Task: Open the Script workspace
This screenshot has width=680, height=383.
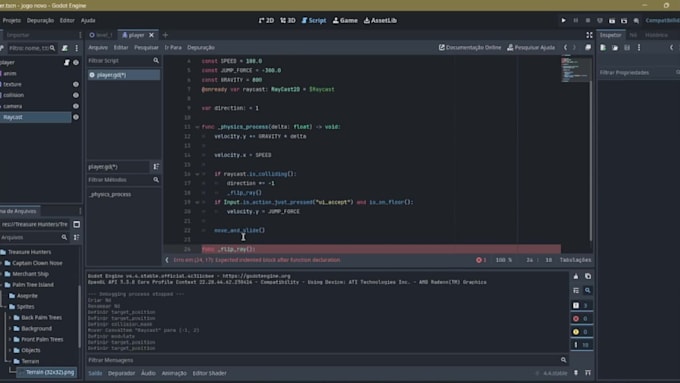Action: (x=314, y=20)
